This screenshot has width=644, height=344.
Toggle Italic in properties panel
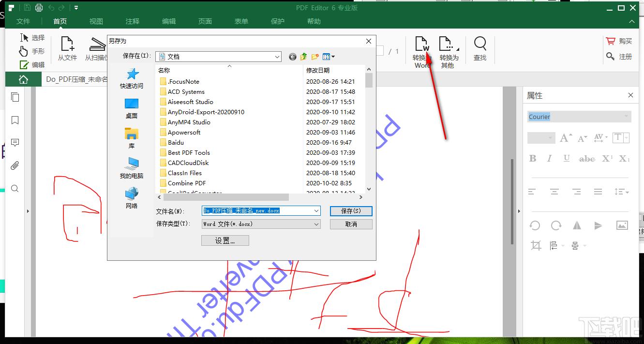(x=549, y=158)
